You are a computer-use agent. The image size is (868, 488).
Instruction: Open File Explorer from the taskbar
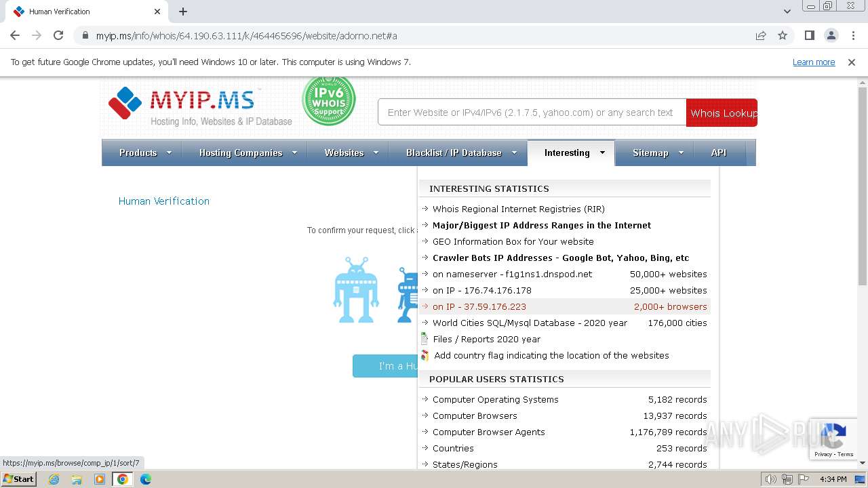coord(77,479)
